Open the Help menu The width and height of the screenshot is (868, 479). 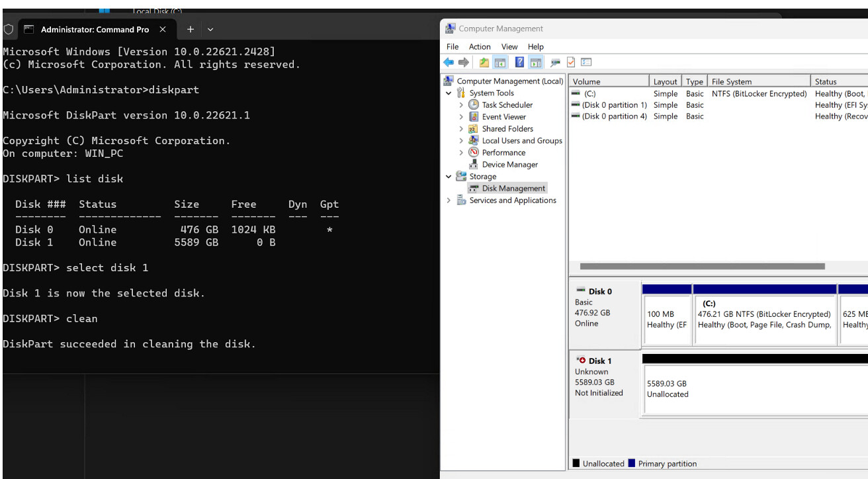point(536,46)
